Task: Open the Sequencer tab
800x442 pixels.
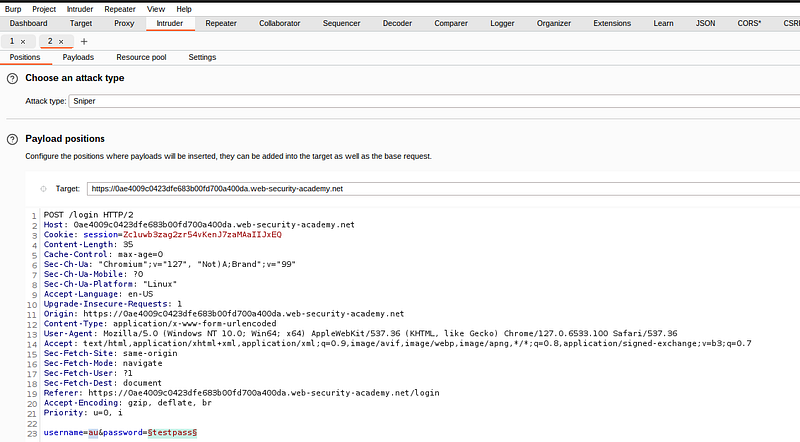Action: (341, 23)
